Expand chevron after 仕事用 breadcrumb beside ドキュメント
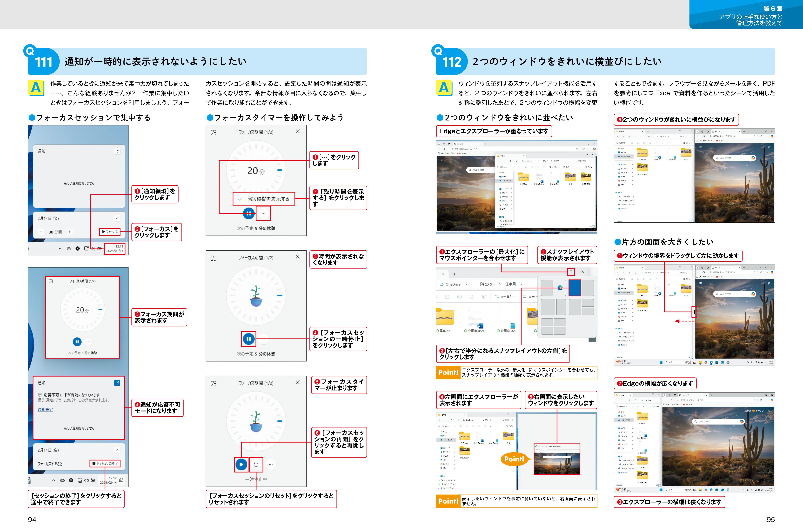The image size is (803, 532). (x=521, y=284)
